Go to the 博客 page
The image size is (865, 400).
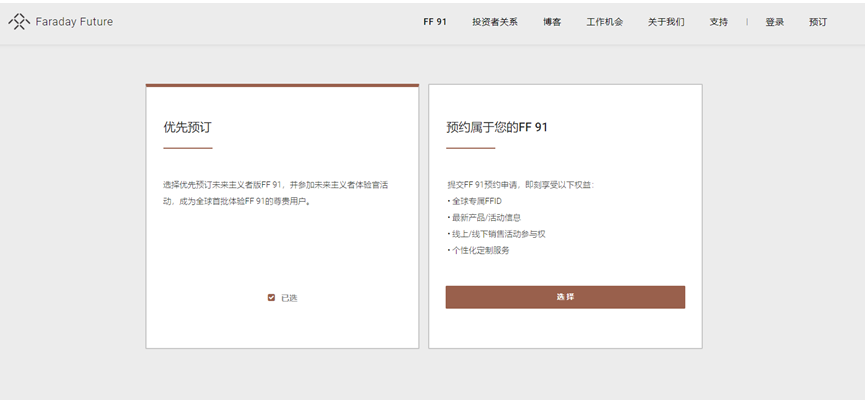click(x=552, y=22)
